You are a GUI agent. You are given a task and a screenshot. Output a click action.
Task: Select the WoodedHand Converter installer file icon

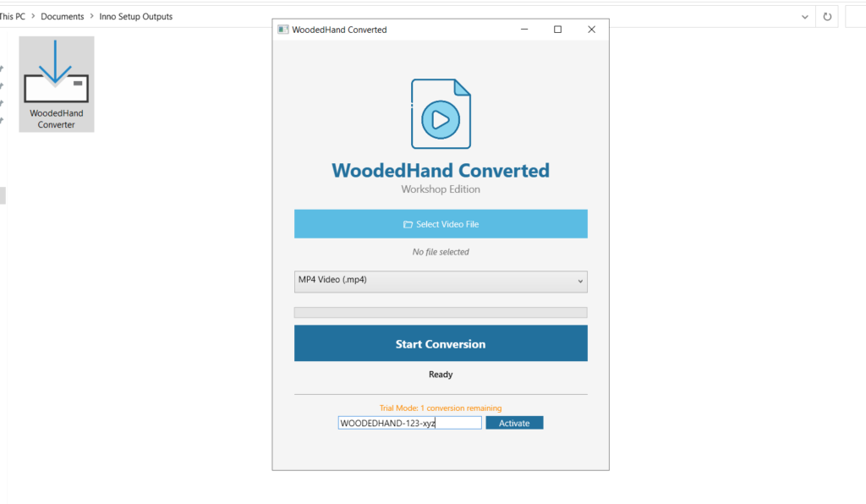tap(57, 84)
